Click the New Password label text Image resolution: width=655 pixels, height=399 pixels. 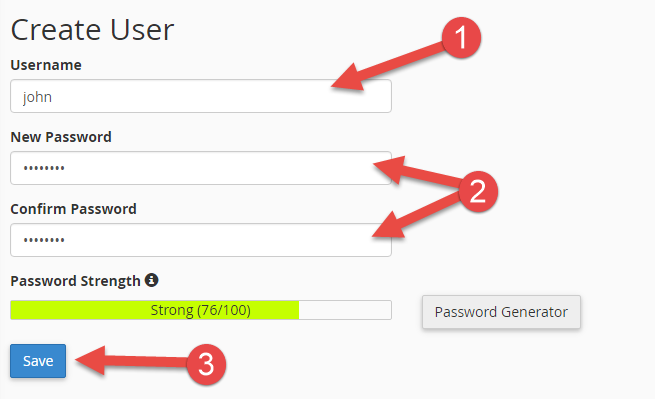(x=61, y=137)
